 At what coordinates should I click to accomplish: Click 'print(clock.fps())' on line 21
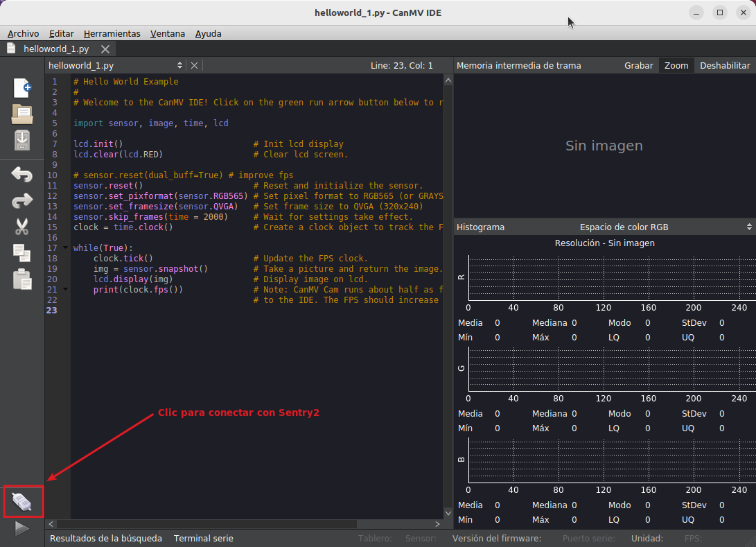(138, 289)
